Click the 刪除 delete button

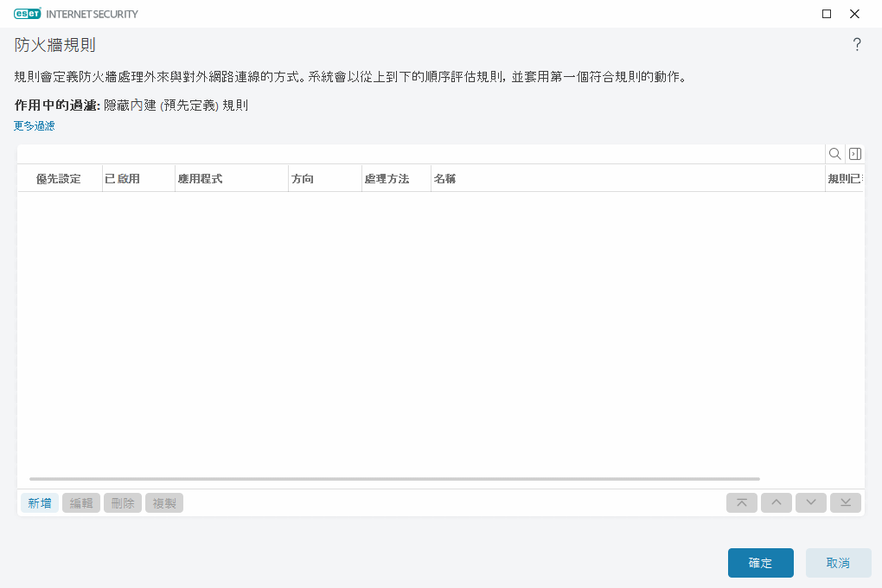coord(122,502)
